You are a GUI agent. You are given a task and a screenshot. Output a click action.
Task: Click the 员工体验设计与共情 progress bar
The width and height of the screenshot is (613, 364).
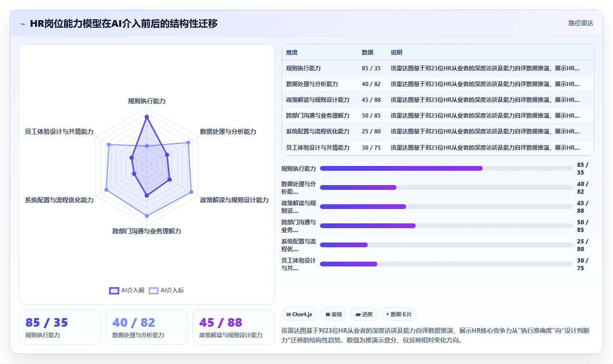click(446, 264)
